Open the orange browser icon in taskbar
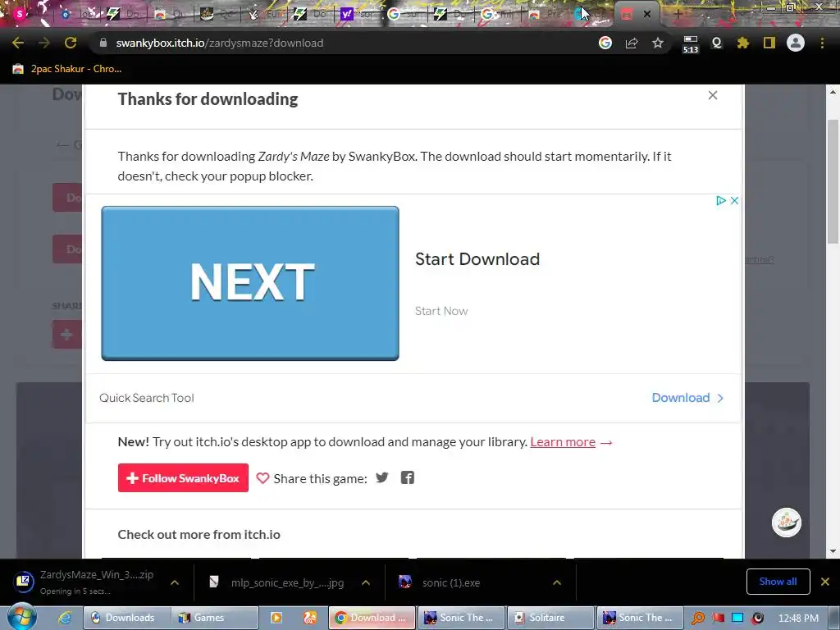This screenshot has width=840, height=630. point(309,618)
